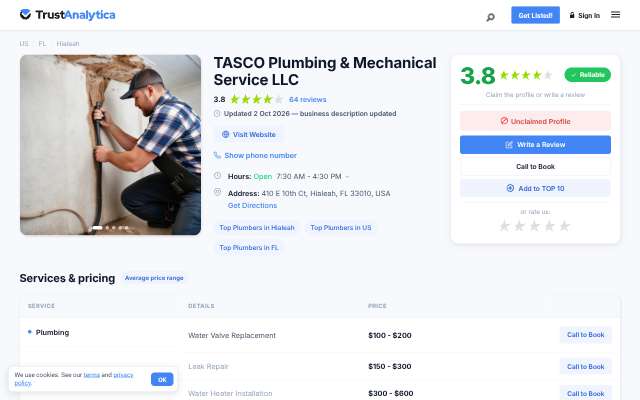Click the $100 - $200 price
The image size is (640, 400).
point(389,336)
